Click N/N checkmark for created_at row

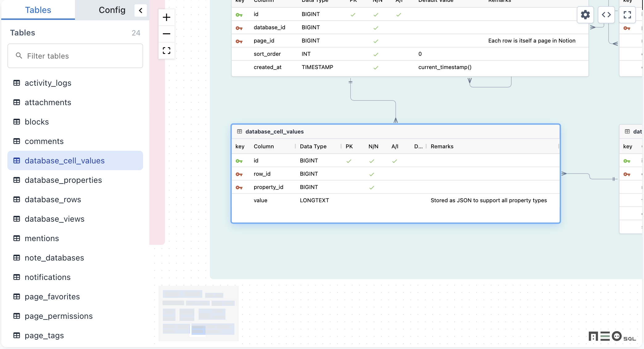[x=376, y=68]
